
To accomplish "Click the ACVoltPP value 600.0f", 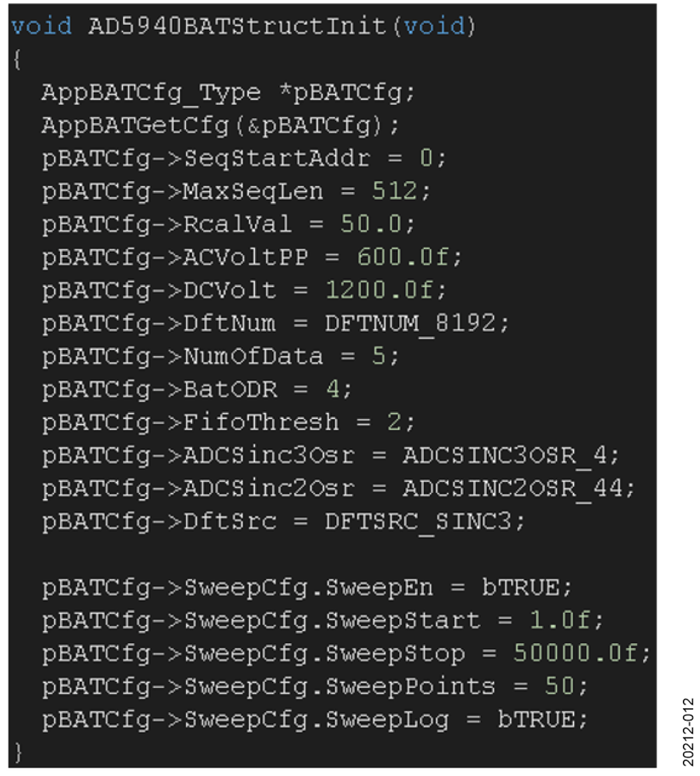I will point(403,257).
